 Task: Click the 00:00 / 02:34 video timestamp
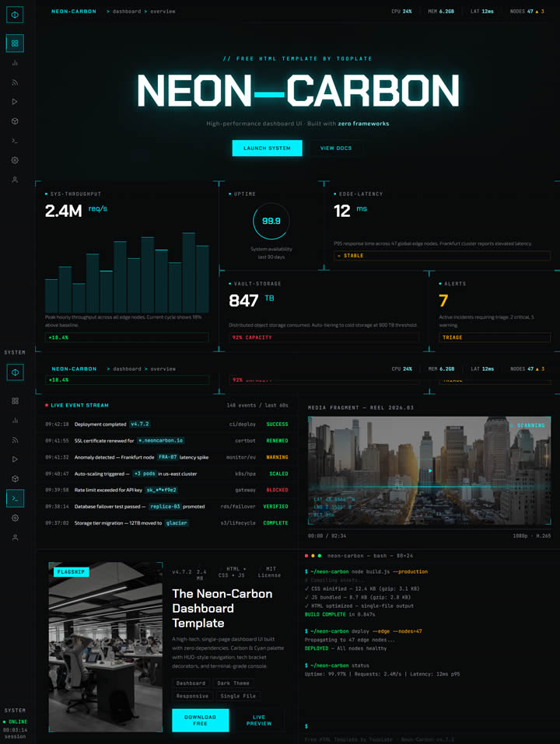[327, 536]
